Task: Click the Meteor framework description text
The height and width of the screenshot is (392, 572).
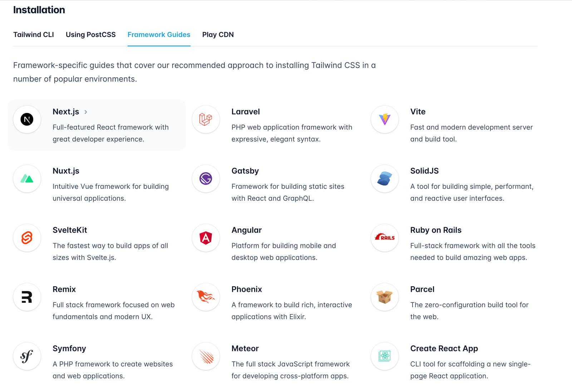Action: click(x=290, y=370)
